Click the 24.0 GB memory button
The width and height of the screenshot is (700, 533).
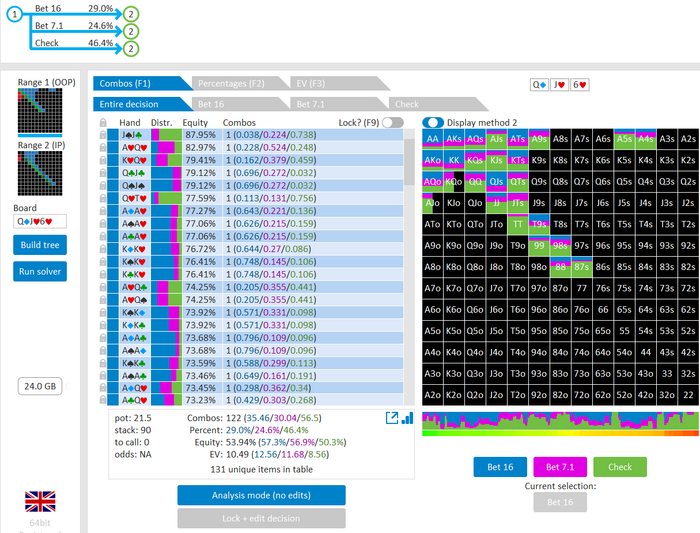pos(40,386)
